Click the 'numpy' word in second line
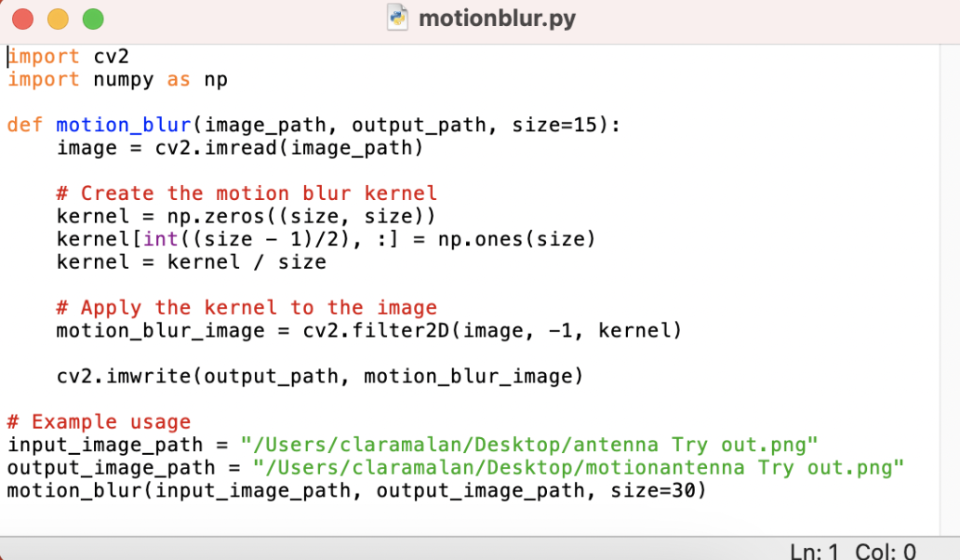 coord(123,80)
